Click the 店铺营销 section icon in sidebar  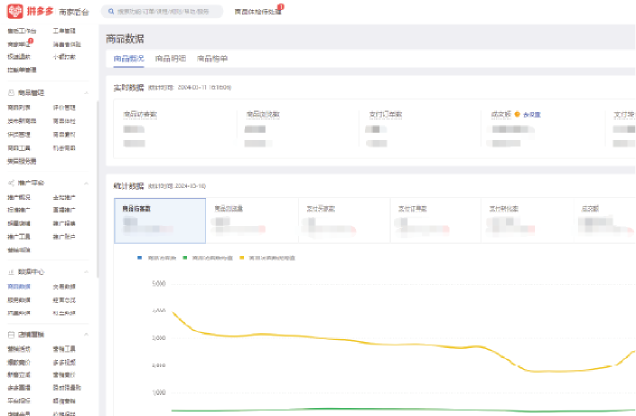(x=10, y=333)
